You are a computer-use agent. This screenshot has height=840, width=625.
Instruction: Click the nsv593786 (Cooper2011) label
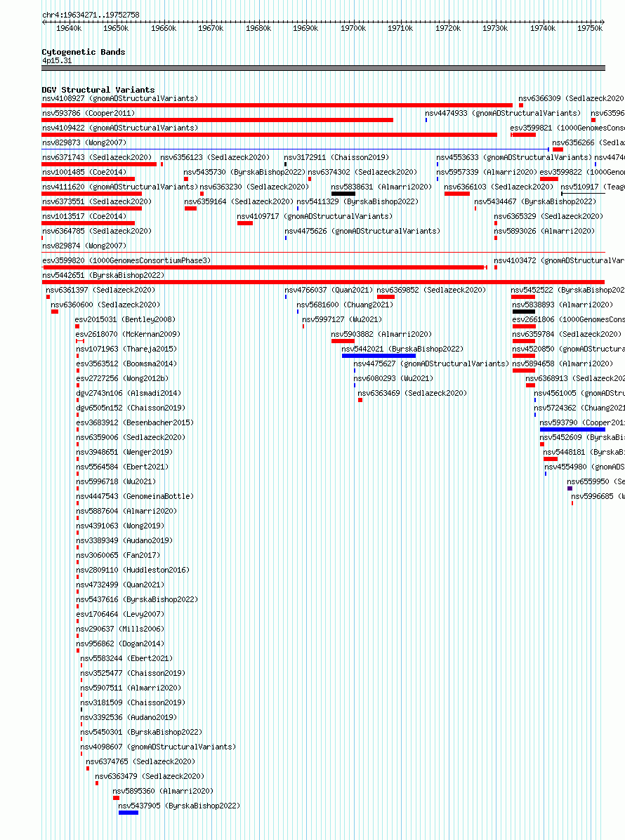click(x=88, y=114)
